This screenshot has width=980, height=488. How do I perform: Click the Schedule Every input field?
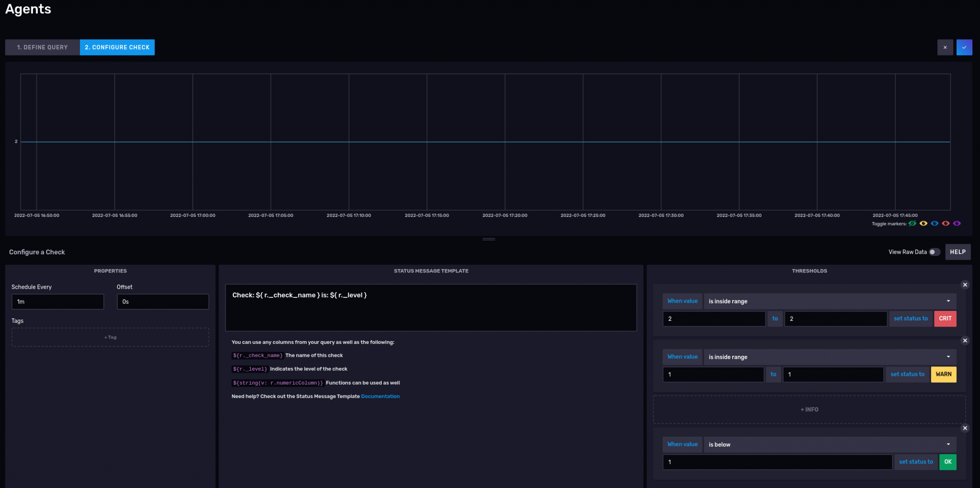click(x=57, y=302)
